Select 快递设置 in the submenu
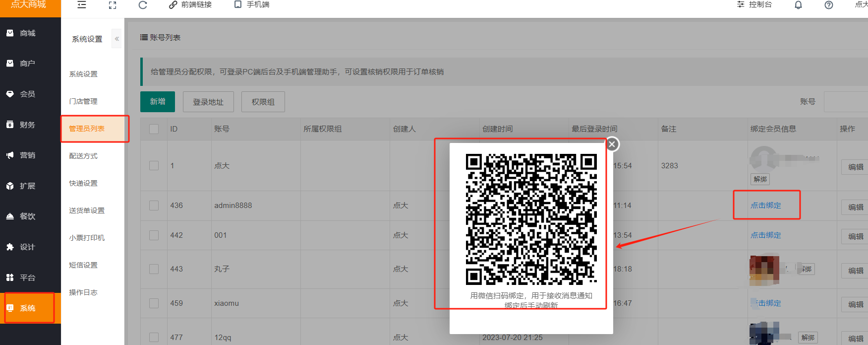The image size is (868, 345). point(83,183)
